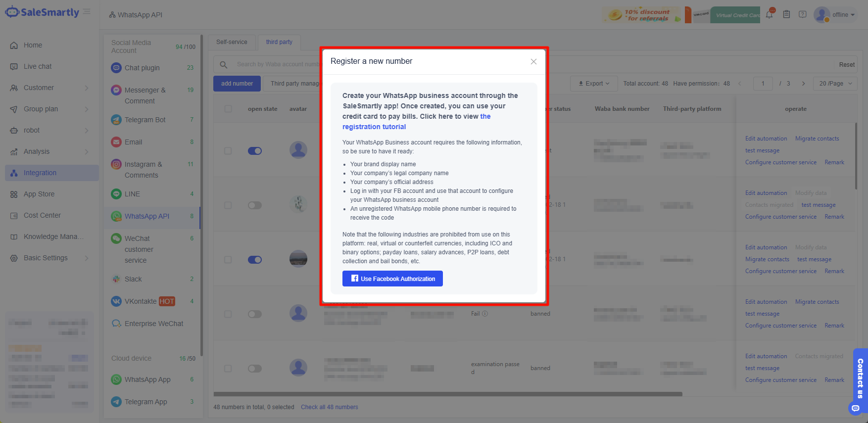
Task: Open Chat plugin channel
Action: (x=152, y=68)
